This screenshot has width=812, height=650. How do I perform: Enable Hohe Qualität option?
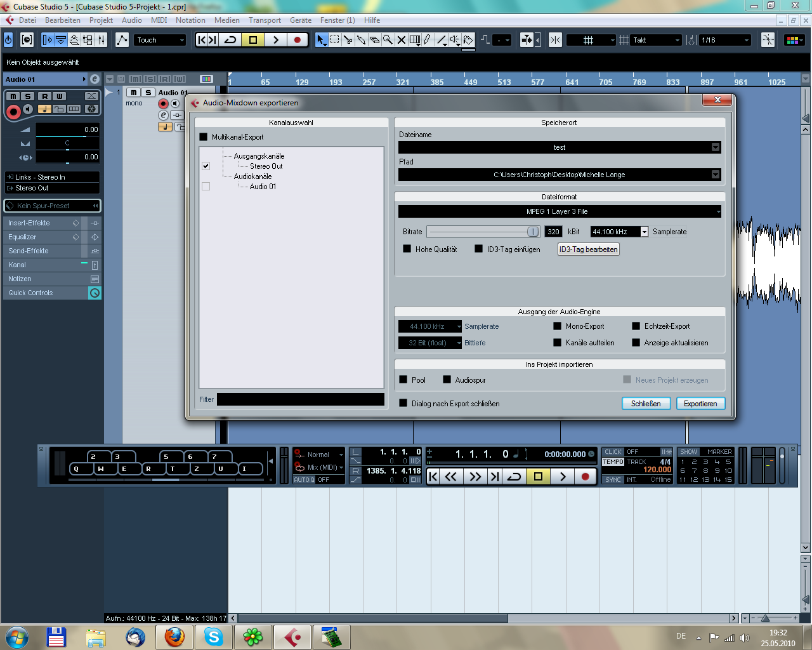407,249
